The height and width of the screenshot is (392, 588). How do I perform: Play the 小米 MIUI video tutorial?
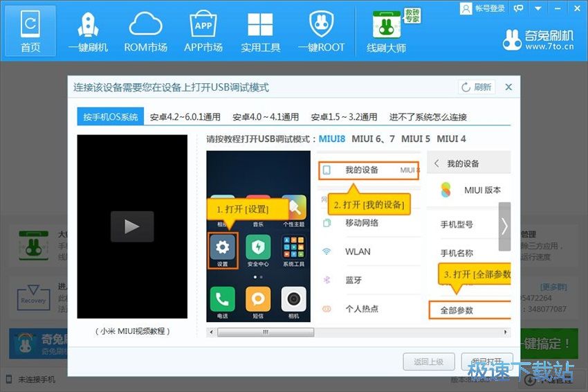132,226
